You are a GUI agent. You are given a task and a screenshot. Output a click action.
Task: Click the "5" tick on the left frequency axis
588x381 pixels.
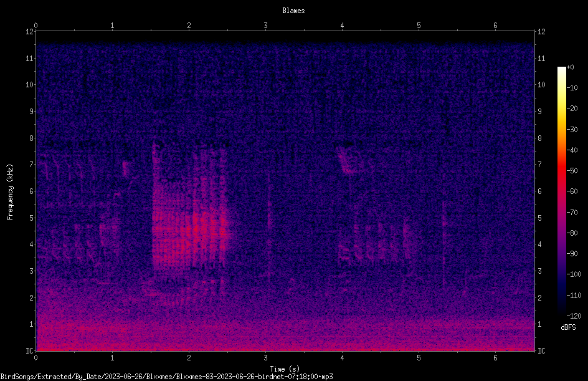pos(32,218)
